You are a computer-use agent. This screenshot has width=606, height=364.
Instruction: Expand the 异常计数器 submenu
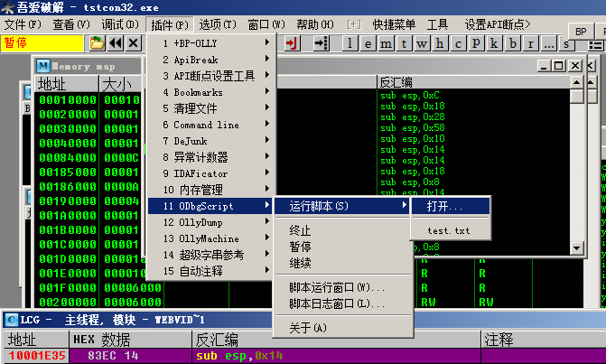pos(210,157)
